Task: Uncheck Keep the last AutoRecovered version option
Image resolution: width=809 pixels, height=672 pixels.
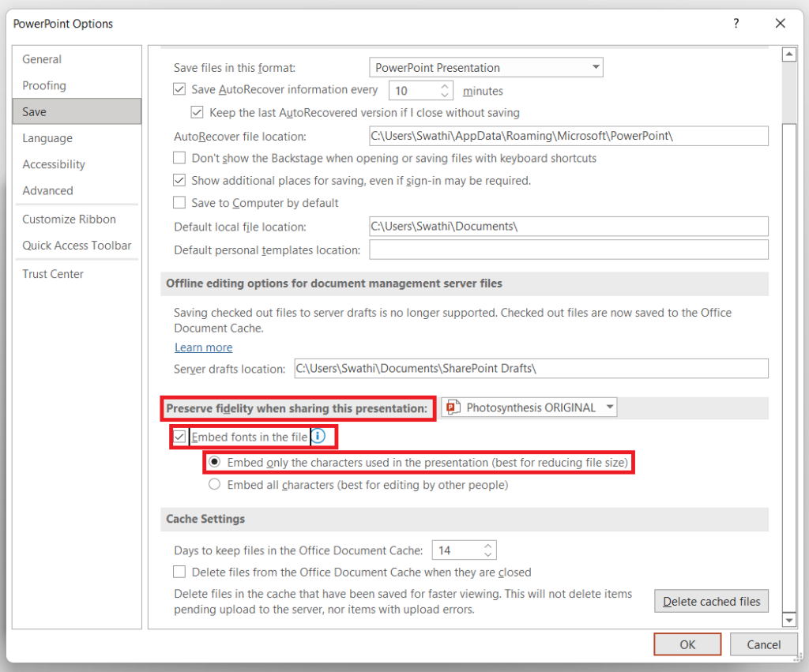Action: click(x=197, y=112)
